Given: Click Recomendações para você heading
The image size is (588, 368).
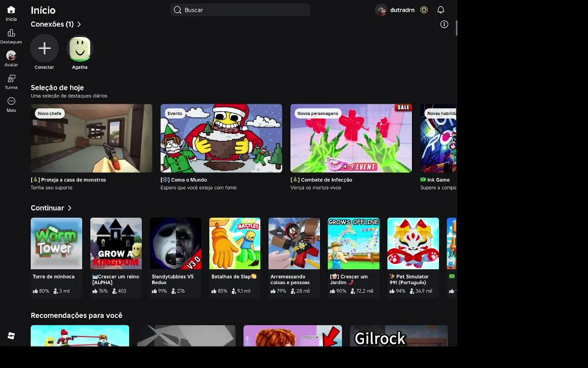Looking at the screenshot, I should (77, 315).
